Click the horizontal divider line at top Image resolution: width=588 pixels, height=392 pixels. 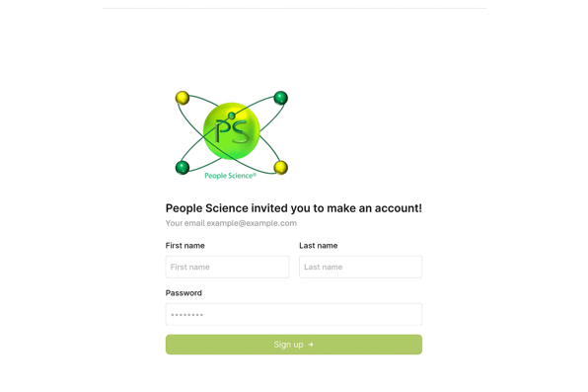pyautogui.click(x=294, y=8)
